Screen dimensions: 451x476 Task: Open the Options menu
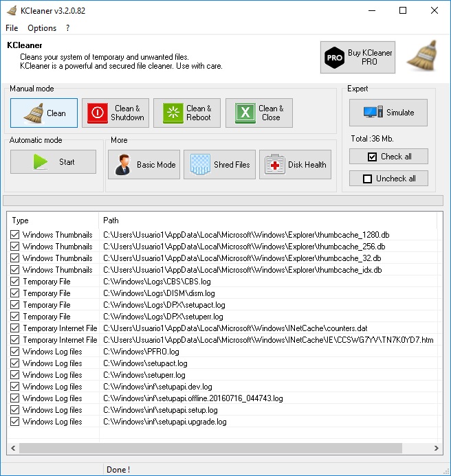click(42, 28)
